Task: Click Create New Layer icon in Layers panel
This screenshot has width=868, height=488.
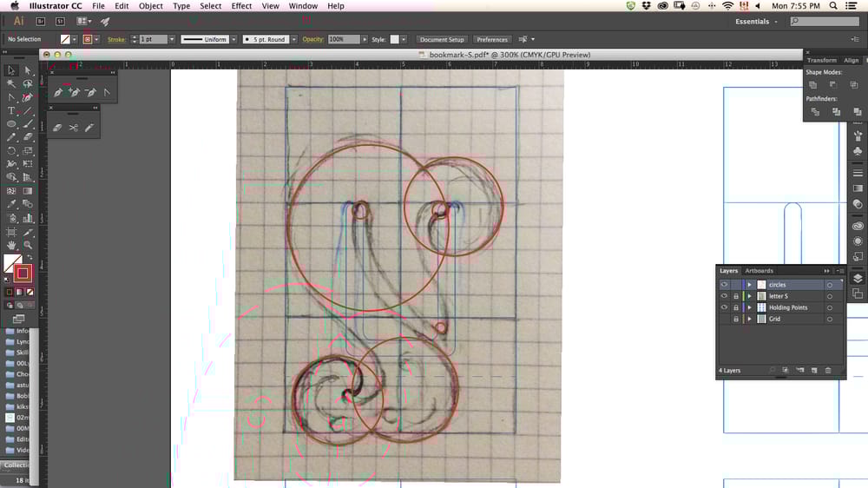Action: coord(814,370)
